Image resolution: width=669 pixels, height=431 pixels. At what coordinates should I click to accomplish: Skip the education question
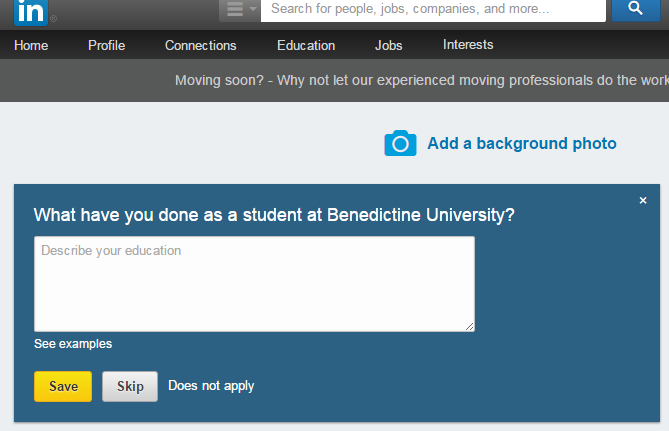[130, 386]
